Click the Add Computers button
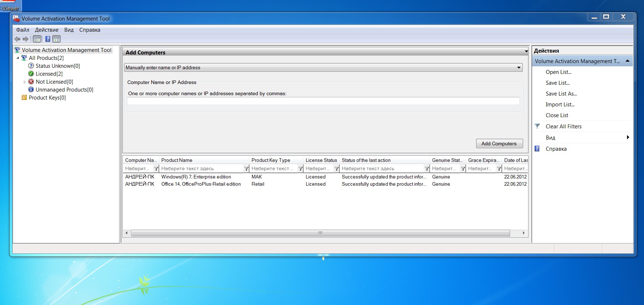Viewport: 644px width, 305px height. [499, 143]
